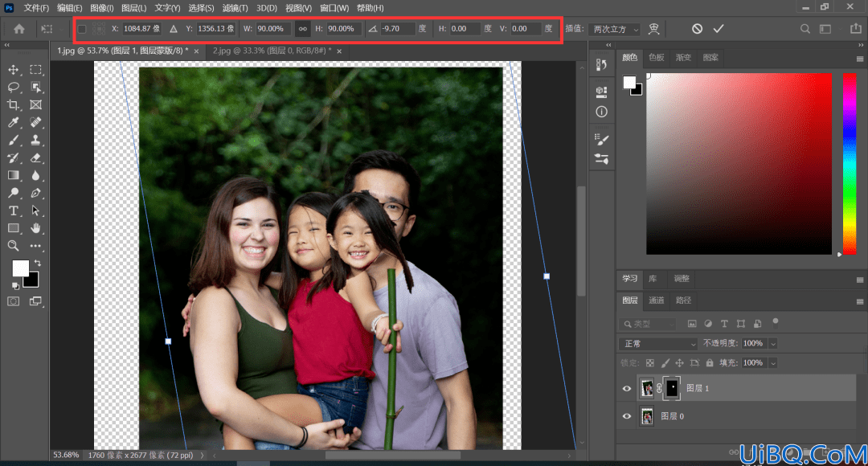Cancel the transform with the circle-slash icon
This screenshot has width=868, height=466.
697,29
